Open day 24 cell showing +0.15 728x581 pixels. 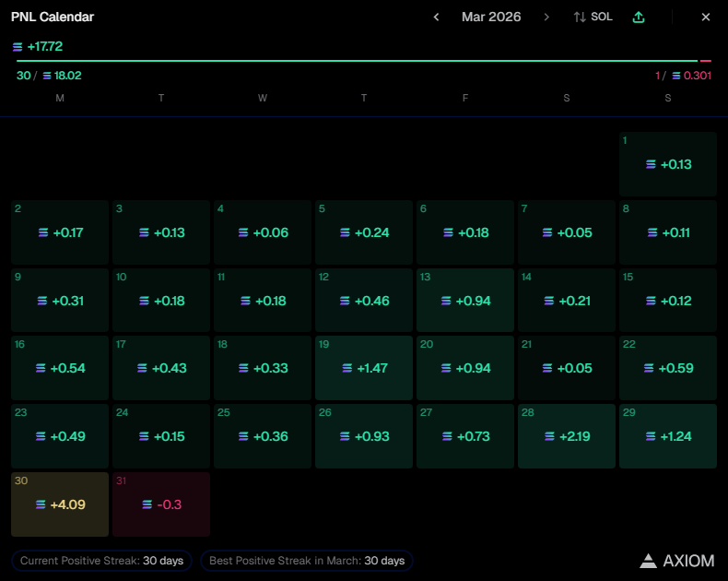tap(161, 436)
